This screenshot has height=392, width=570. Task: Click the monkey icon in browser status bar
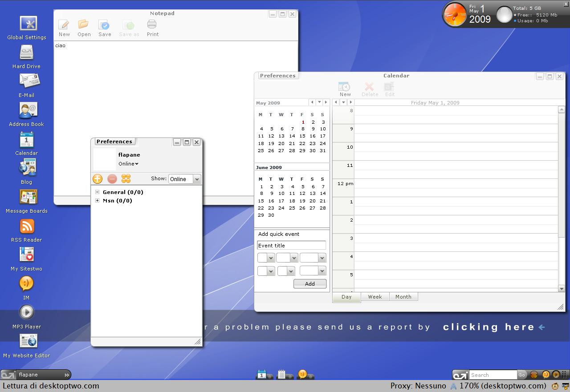click(x=555, y=386)
